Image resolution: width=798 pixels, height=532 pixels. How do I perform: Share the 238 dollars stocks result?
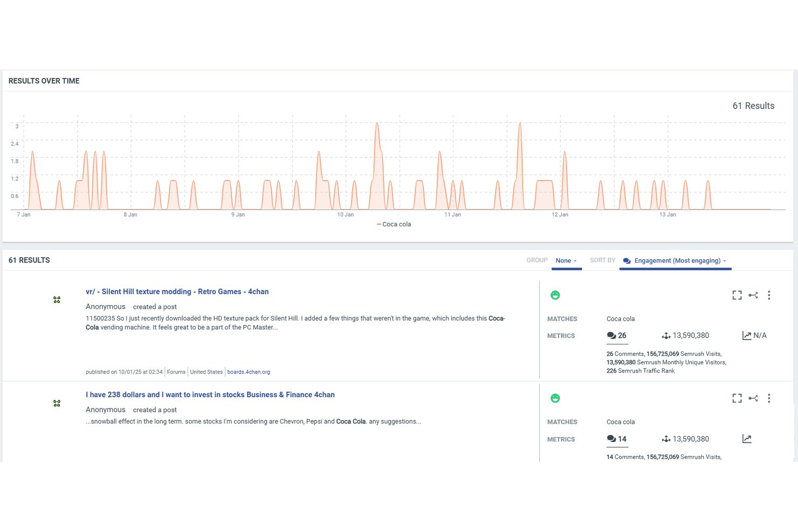pos(753,398)
